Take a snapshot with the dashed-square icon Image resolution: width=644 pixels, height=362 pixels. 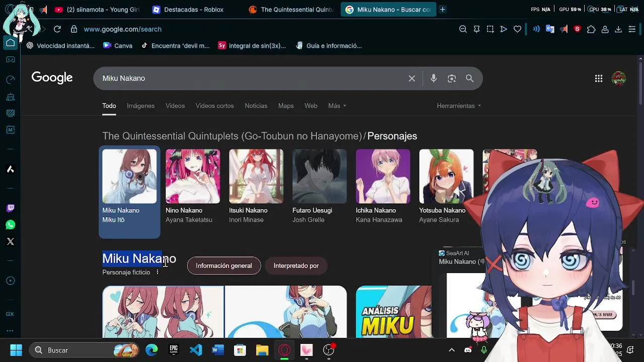pos(490,29)
